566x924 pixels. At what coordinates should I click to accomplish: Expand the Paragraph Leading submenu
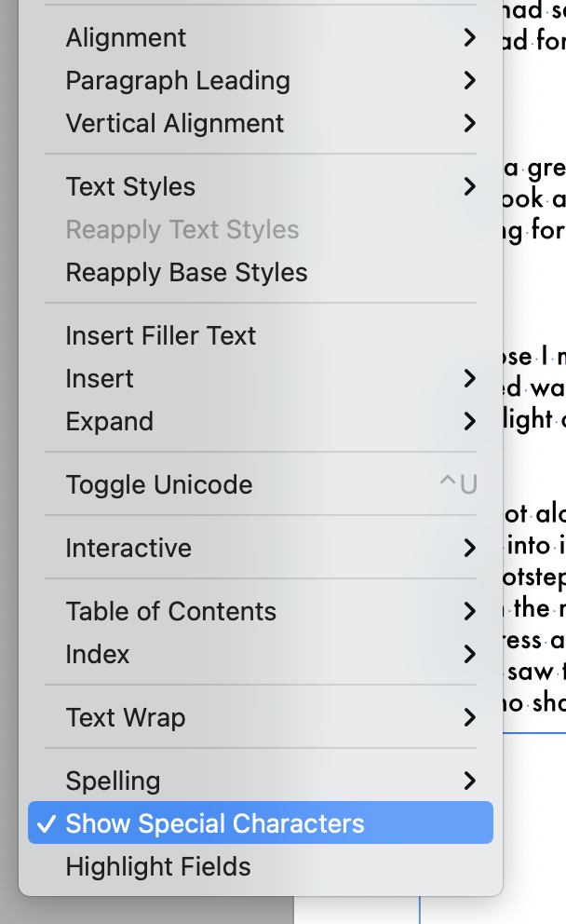pyautogui.click(x=178, y=81)
